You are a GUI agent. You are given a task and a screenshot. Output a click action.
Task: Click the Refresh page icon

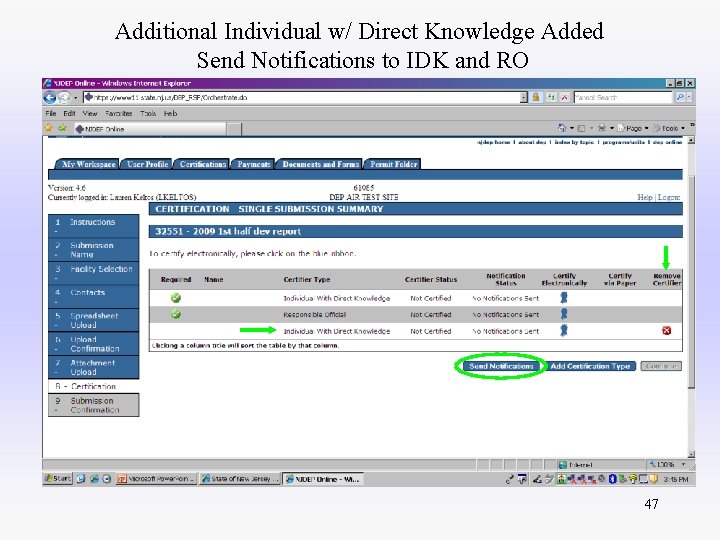click(551, 97)
